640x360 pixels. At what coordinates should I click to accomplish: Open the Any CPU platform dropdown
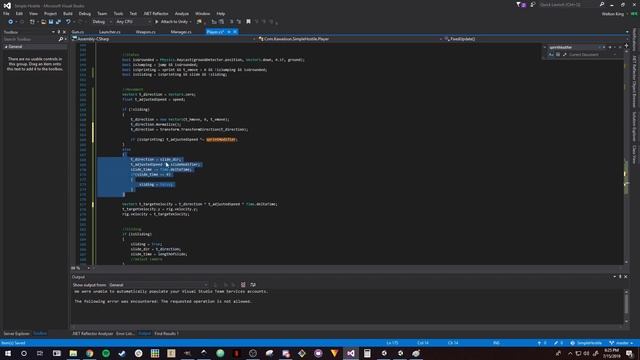tap(133, 22)
